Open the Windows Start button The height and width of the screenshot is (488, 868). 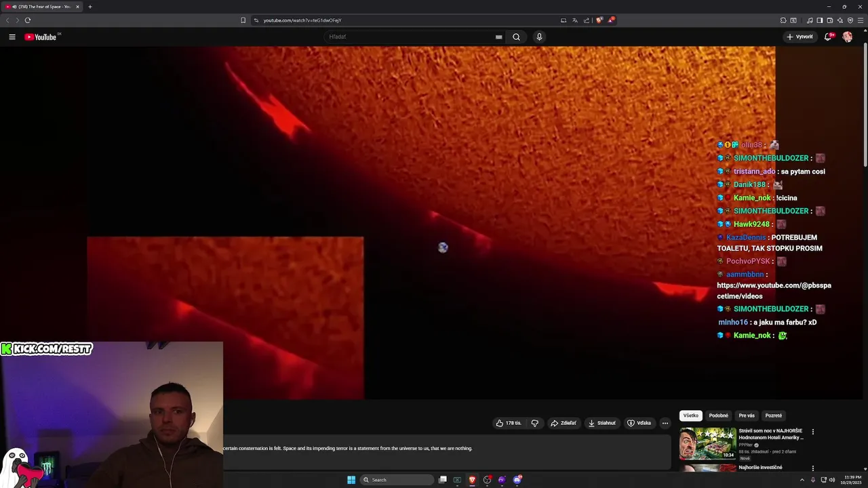351,480
